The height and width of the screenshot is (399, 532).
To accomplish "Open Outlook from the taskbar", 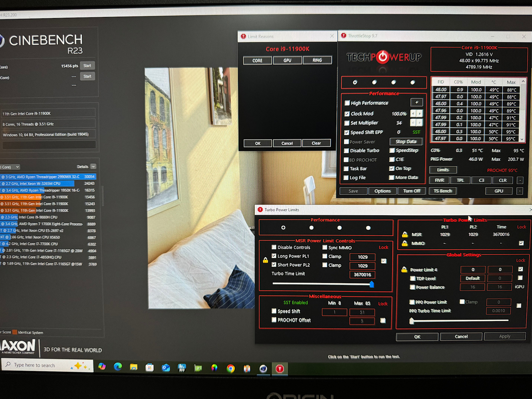I will tap(166, 368).
